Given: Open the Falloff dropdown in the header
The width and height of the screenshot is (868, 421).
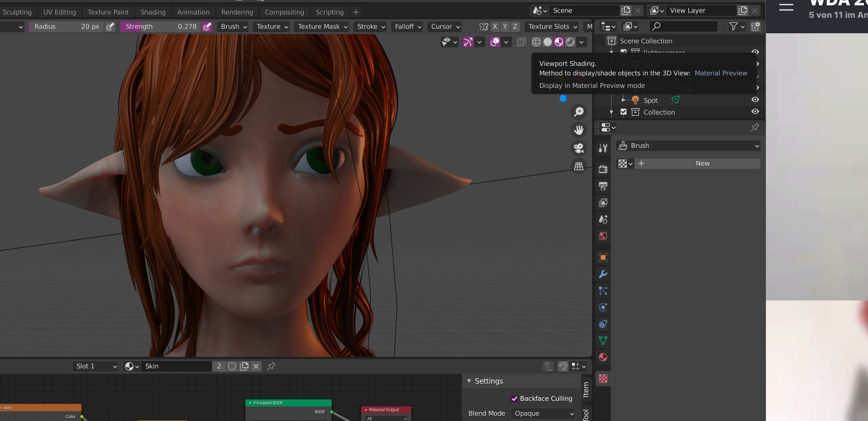Looking at the screenshot, I should click(407, 26).
